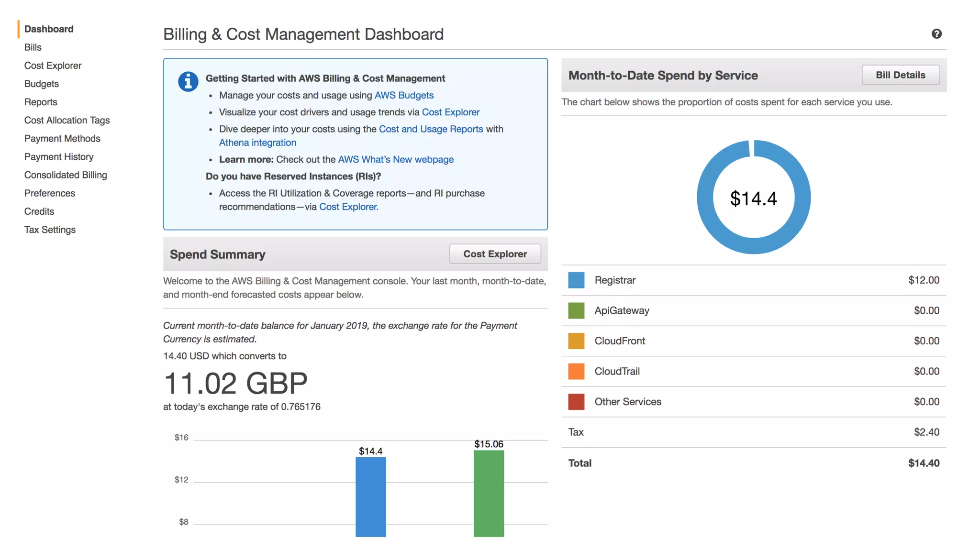
Task: Select Cost Allocation Tags sidebar item
Action: (67, 121)
